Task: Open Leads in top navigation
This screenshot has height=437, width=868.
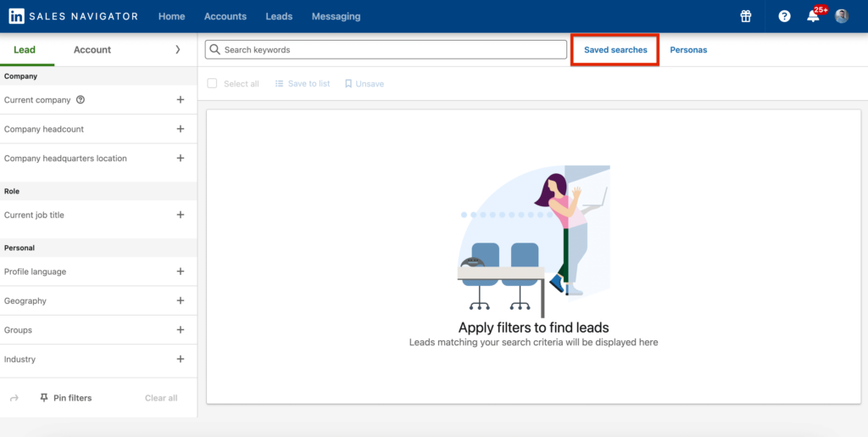Action: (x=279, y=17)
